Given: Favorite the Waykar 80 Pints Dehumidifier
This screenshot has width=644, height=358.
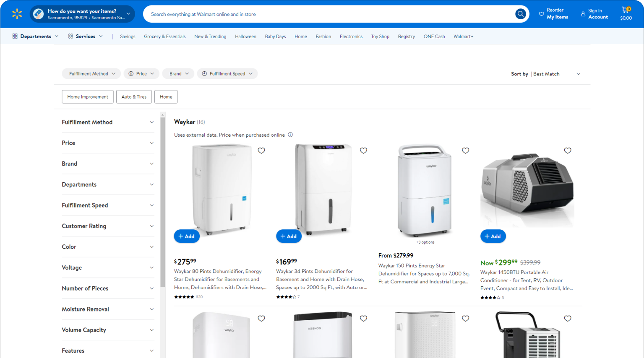Looking at the screenshot, I should [261, 150].
